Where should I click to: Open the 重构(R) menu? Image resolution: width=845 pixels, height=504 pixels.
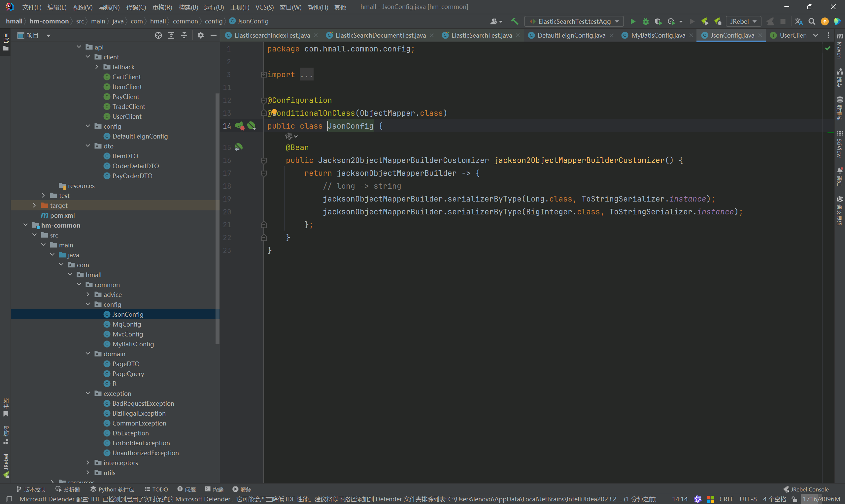[162, 7]
